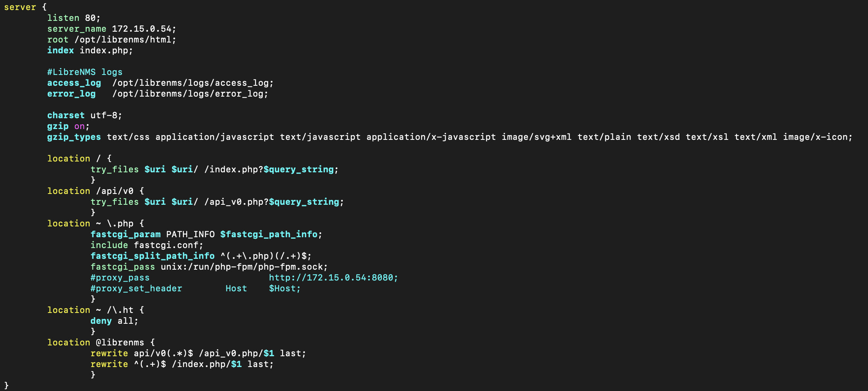
Task: Click image/x-icon at end of gzip_types
Action: 815,137
